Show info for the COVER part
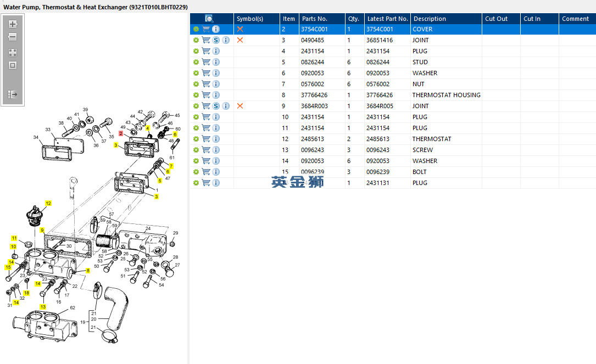 [216, 29]
